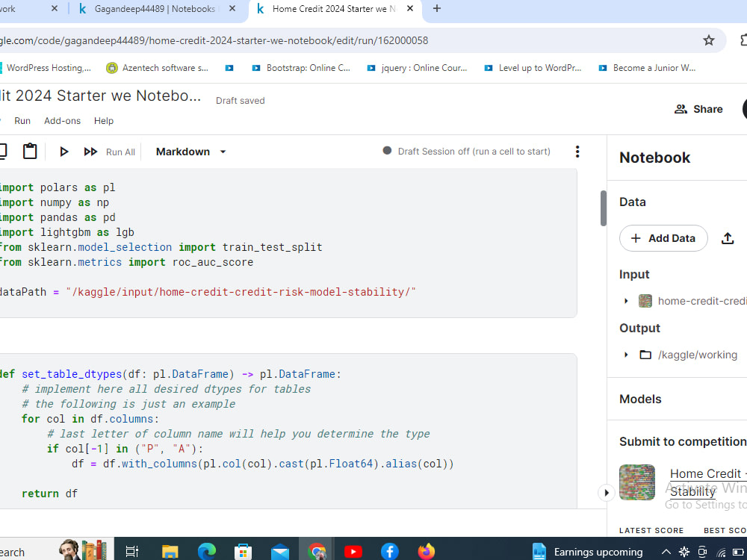Click the Draft saved status text

(x=240, y=101)
